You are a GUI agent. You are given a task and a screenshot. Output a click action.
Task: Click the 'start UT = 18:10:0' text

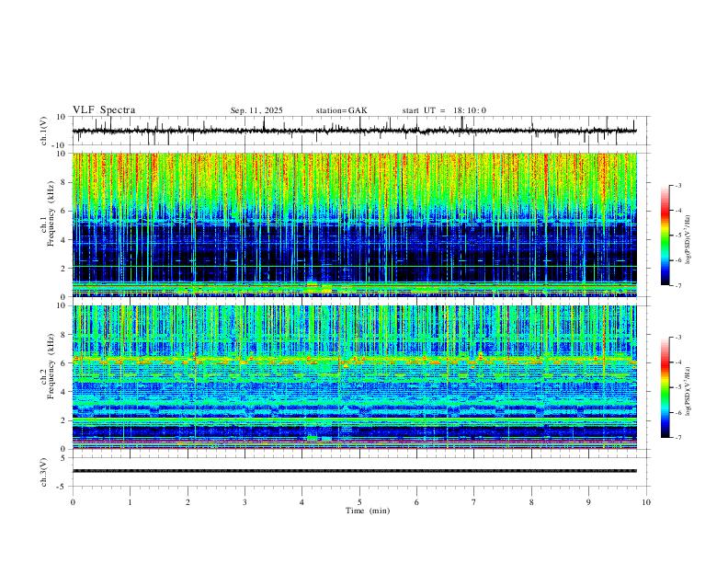pyautogui.click(x=444, y=110)
